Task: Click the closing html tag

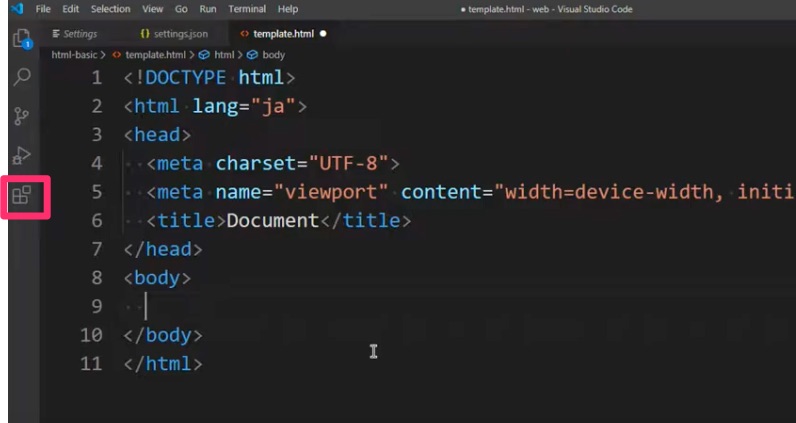Action: (x=163, y=364)
